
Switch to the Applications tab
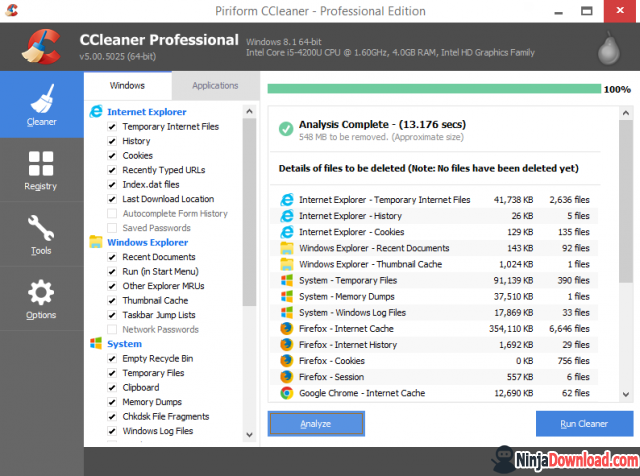tap(215, 86)
